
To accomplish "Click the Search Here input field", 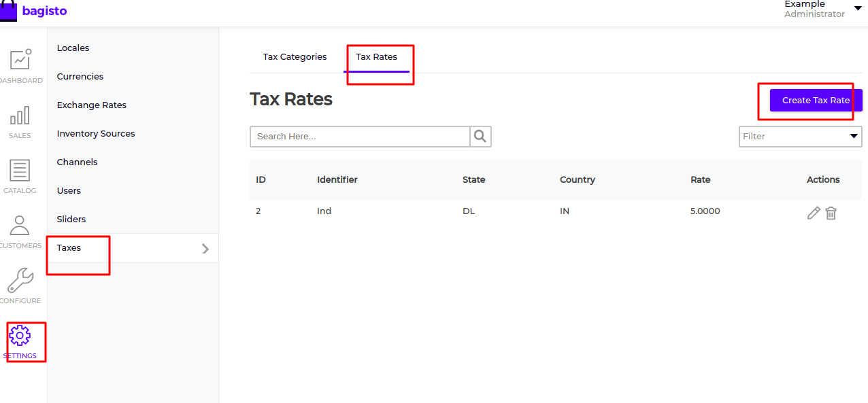I will (x=360, y=137).
